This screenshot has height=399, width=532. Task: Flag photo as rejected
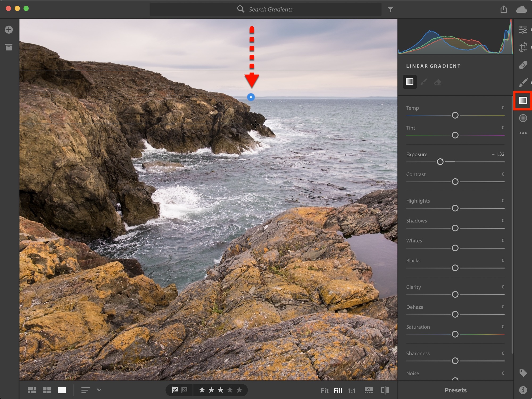click(x=184, y=390)
